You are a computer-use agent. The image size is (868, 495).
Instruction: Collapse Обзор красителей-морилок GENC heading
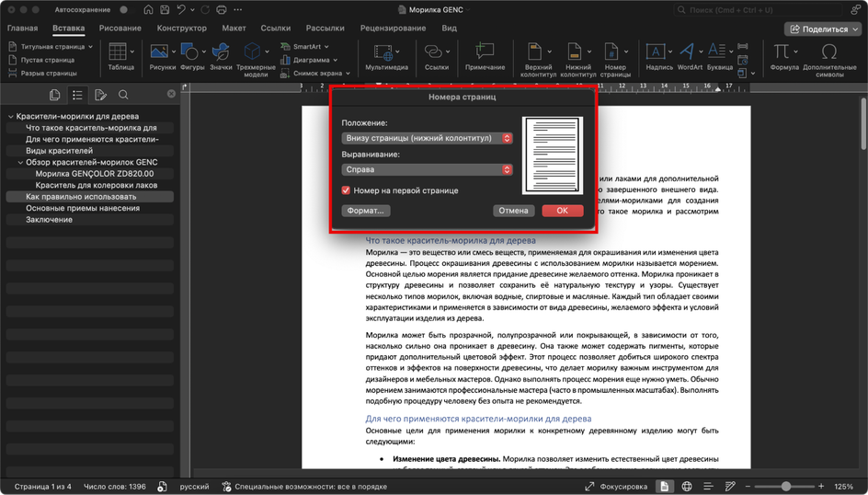(20, 162)
